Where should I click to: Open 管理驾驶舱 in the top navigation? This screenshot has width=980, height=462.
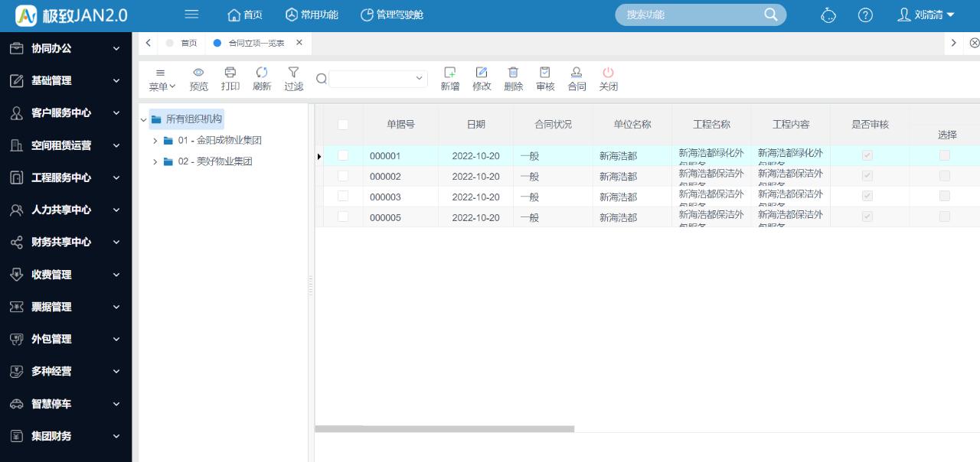(391, 15)
